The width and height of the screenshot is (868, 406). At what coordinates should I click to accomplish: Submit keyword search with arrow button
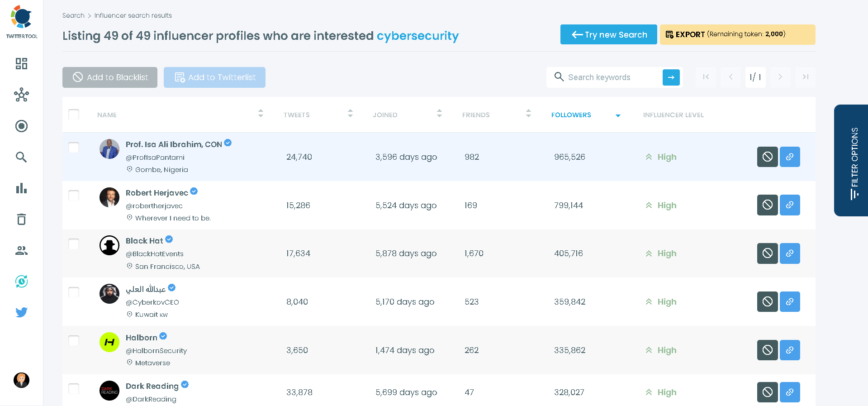click(671, 77)
